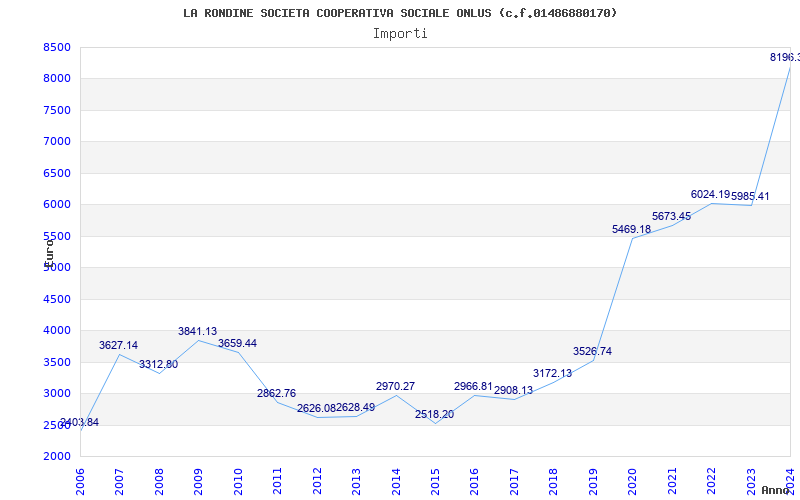Click the 2020 x-axis year label
Image resolution: width=800 pixels, height=500 pixels.
coord(632,482)
